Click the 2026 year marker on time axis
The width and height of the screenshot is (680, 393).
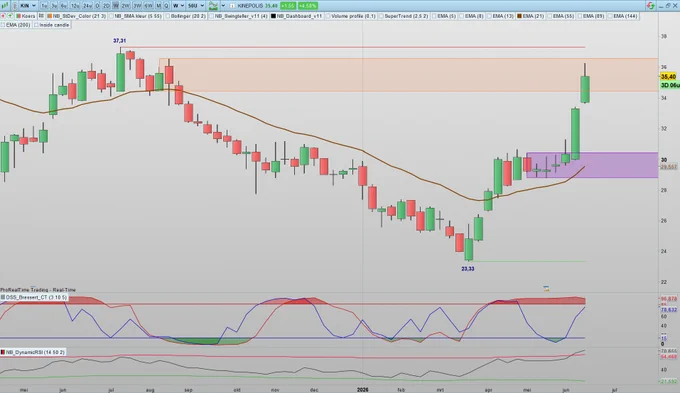(363, 390)
